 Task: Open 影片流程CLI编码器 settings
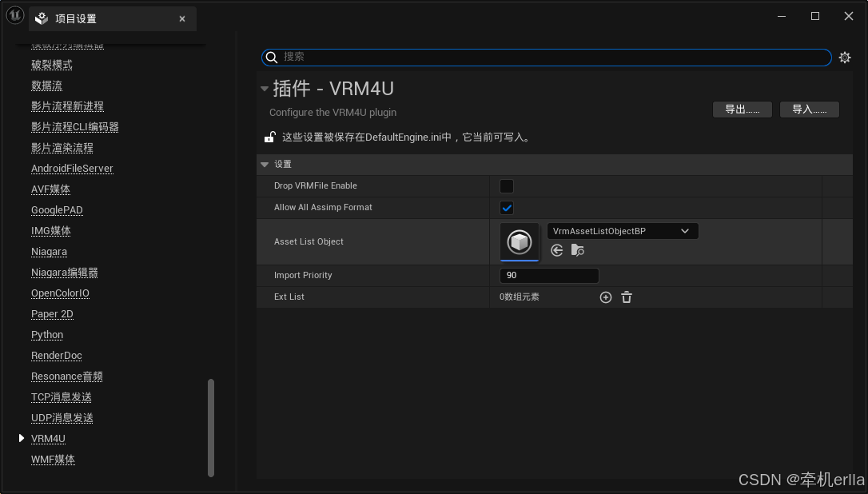point(75,127)
